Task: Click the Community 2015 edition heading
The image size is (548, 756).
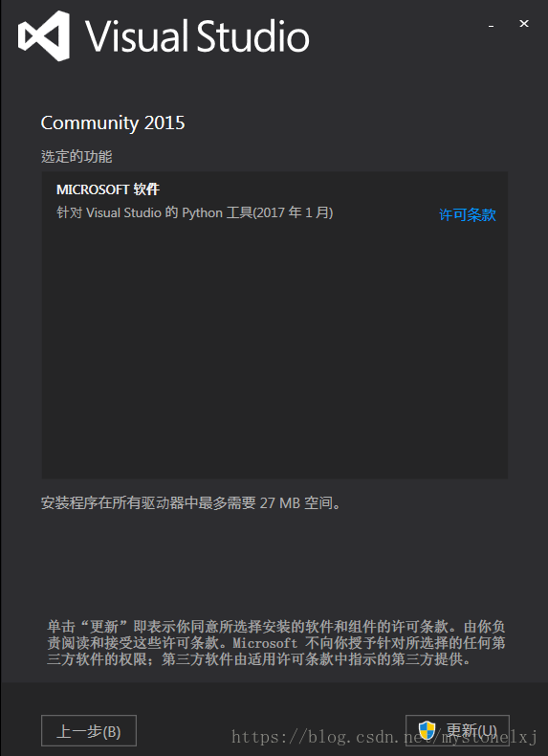Action: [x=113, y=123]
